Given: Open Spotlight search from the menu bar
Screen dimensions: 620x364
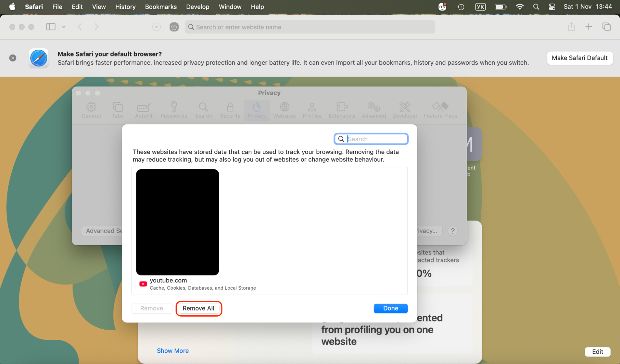Looking at the screenshot, I should click(x=536, y=7).
